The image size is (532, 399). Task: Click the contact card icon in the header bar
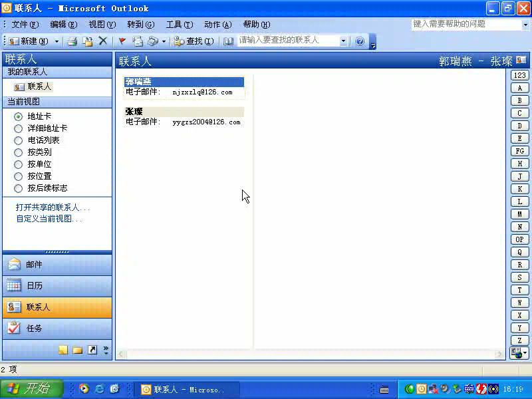click(521, 60)
